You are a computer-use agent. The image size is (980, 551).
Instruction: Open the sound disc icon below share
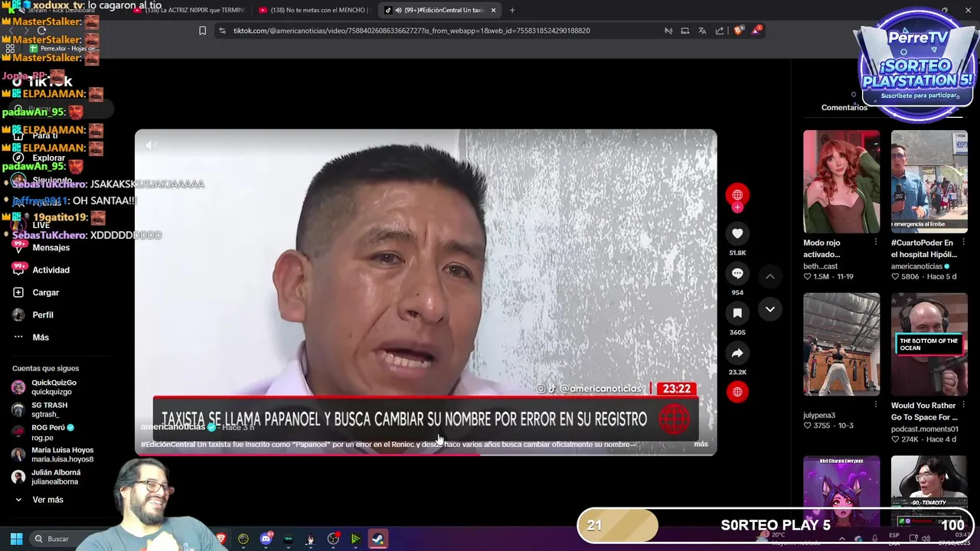[x=737, y=392]
